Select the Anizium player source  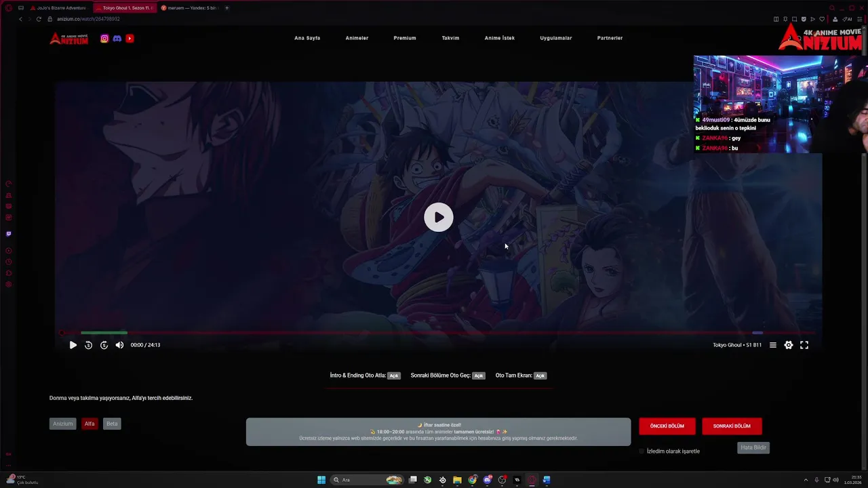62,424
